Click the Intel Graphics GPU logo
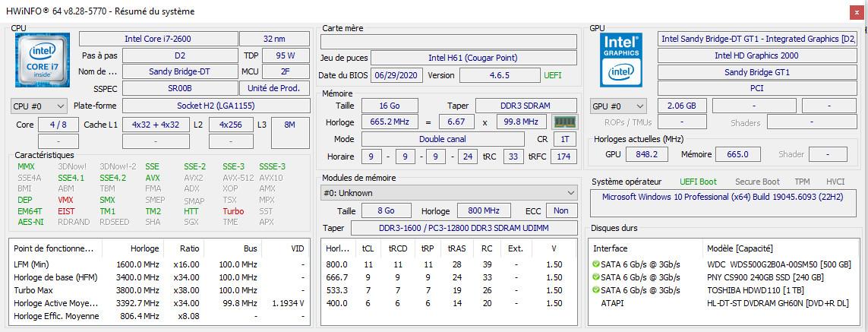This screenshot has width=868, height=332. tap(621, 59)
